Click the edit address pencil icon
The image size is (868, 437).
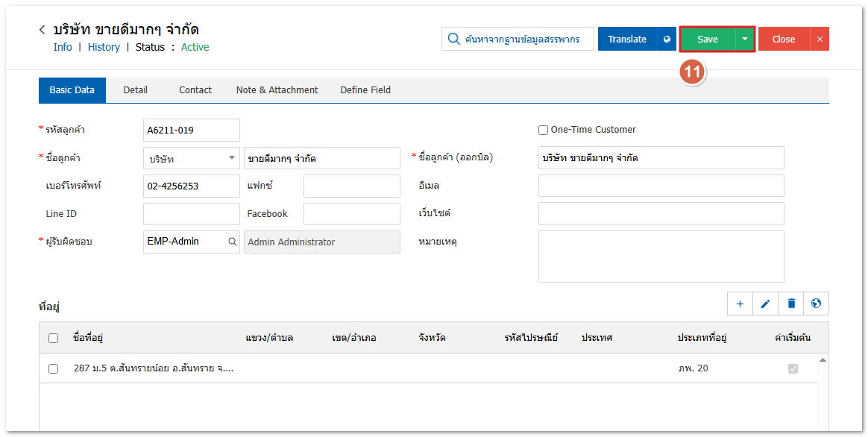click(x=765, y=304)
